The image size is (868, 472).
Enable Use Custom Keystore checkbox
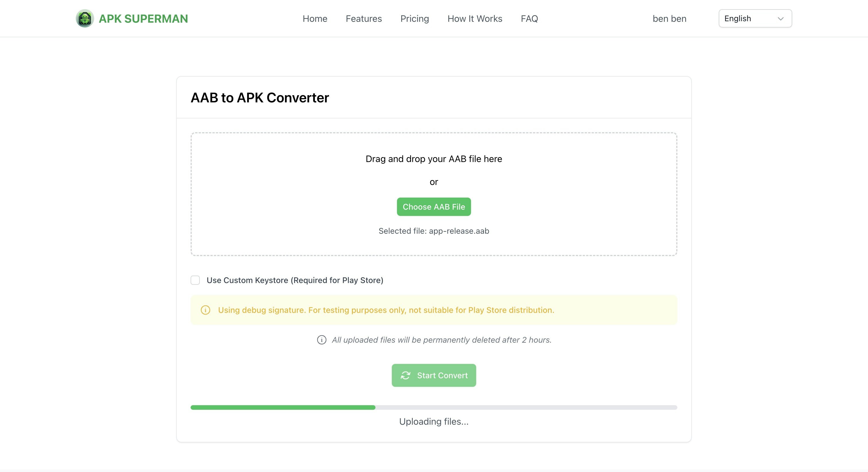click(x=195, y=280)
